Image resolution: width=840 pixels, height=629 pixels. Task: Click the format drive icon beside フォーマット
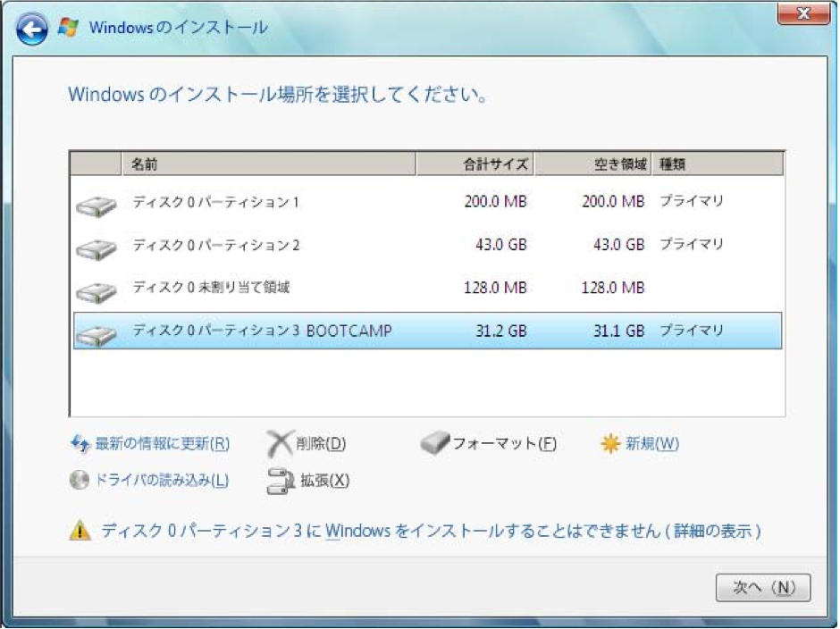pyautogui.click(x=434, y=443)
